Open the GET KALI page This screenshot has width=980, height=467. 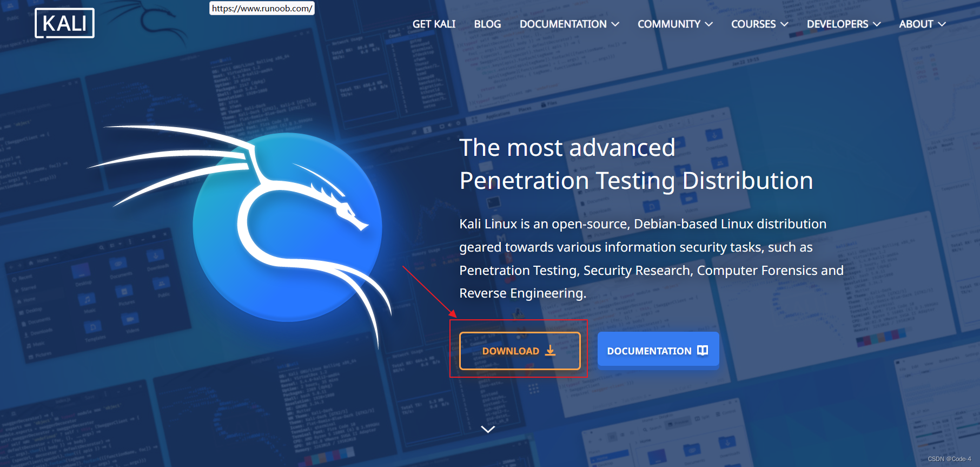pyautogui.click(x=434, y=24)
